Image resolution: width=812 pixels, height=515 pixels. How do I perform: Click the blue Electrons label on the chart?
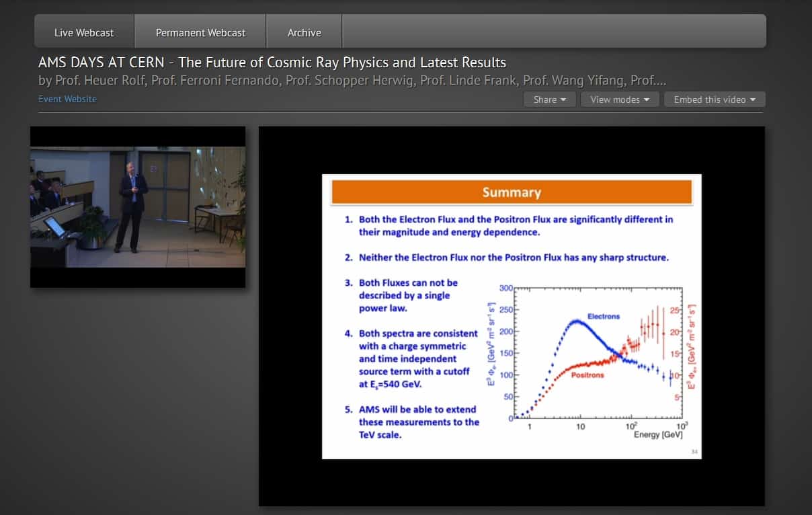tap(604, 316)
